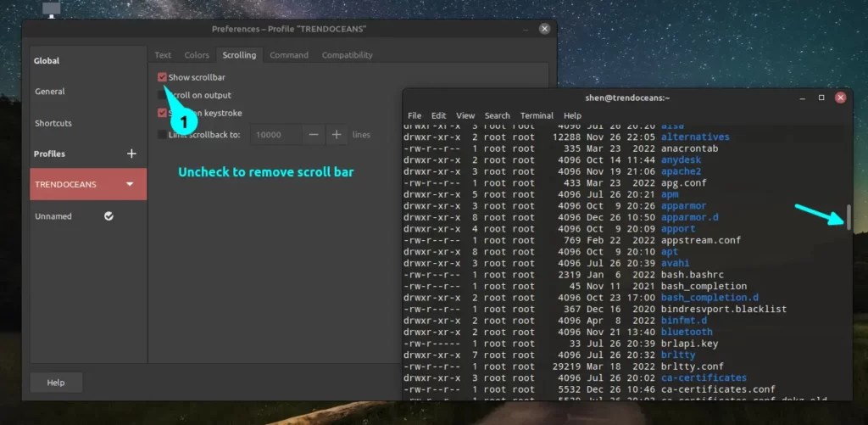The width and height of the screenshot is (868, 425).
Task: Close the Preferences dialog
Action: 545,29
